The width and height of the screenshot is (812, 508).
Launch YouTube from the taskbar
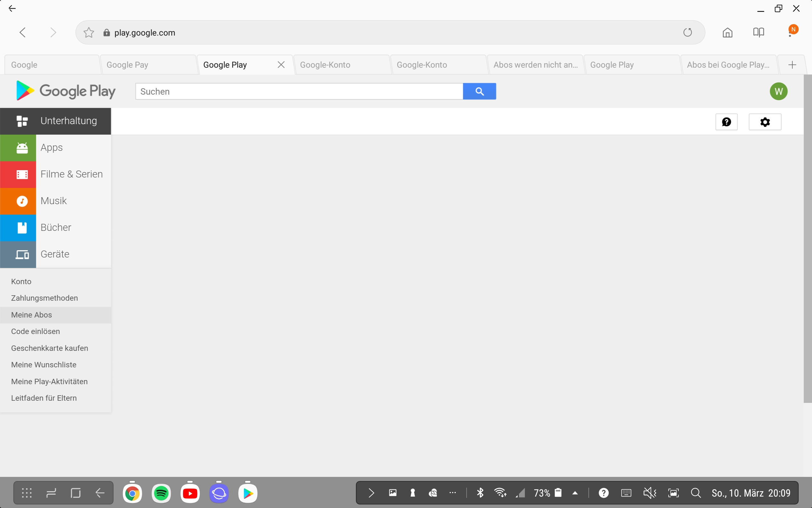coord(190,493)
